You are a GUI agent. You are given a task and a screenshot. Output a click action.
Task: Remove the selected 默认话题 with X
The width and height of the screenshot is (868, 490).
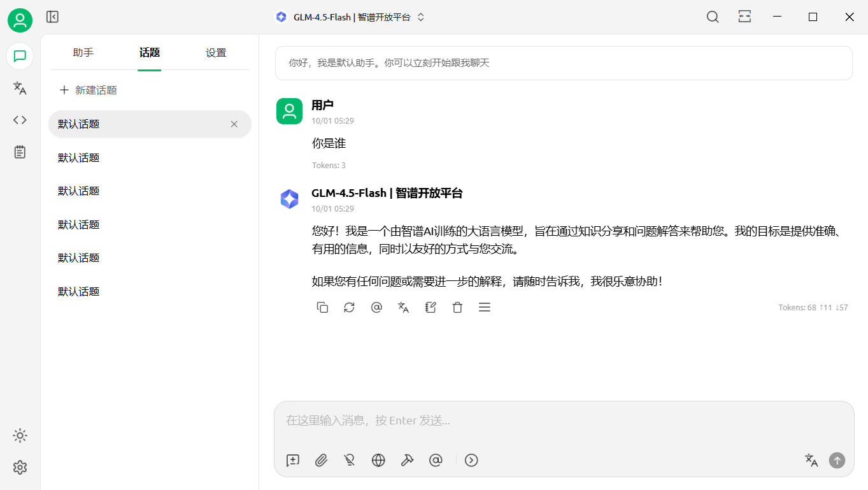click(x=234, y=124)
